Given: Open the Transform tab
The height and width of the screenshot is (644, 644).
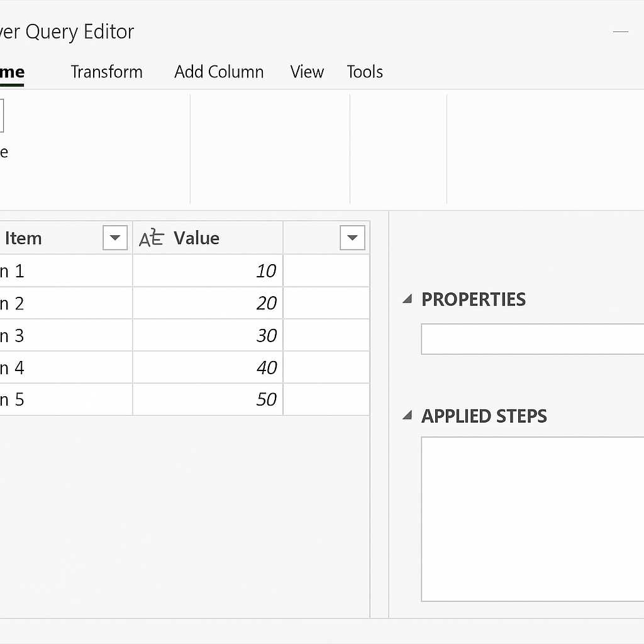Looking at the screenshot, I should (x=106, y=72).
